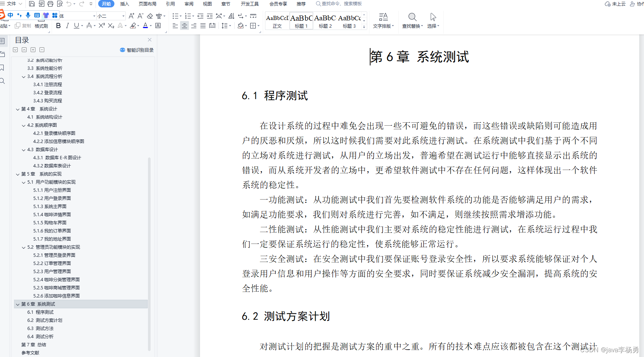644x357 pixels.
Task: Click the Undo arrow icon
Action: click(x=69, y=4)
